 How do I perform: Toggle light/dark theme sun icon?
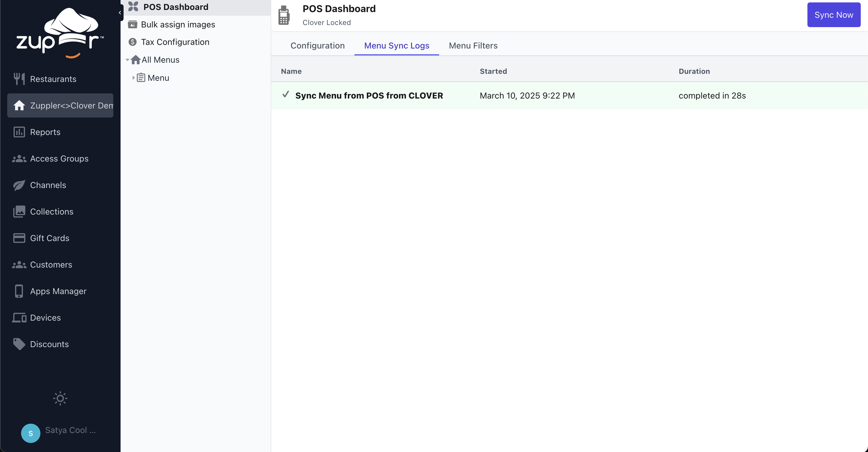click(60, 398)
